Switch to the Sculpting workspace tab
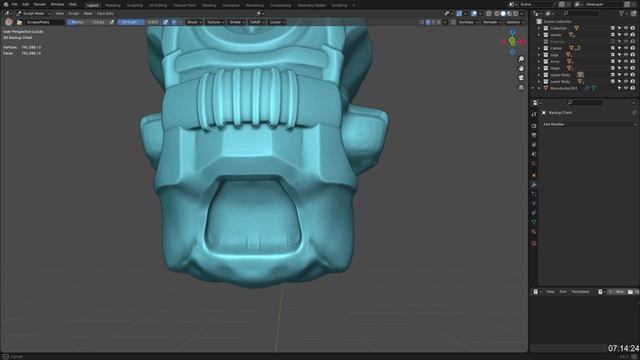 point(134,5)
